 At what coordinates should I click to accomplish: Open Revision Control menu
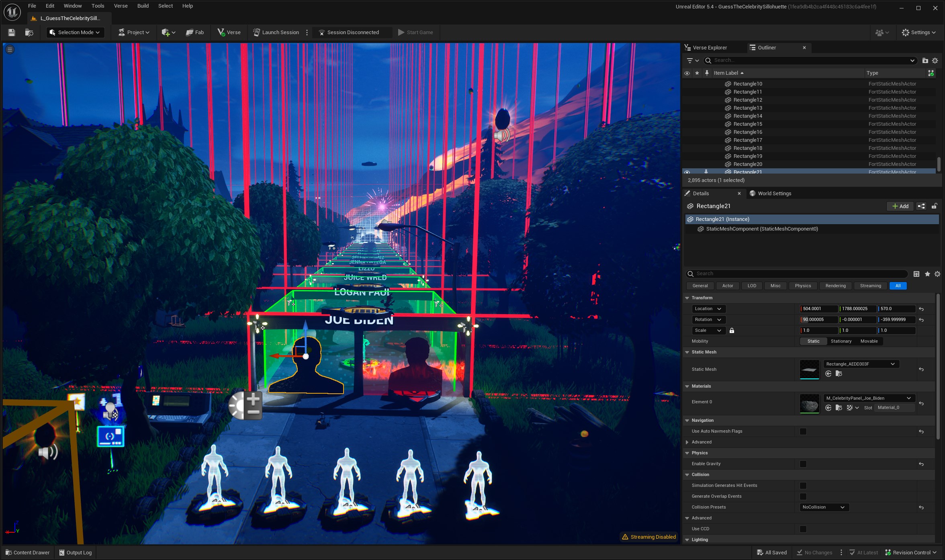pyautogui.click(x=911, y=553)
